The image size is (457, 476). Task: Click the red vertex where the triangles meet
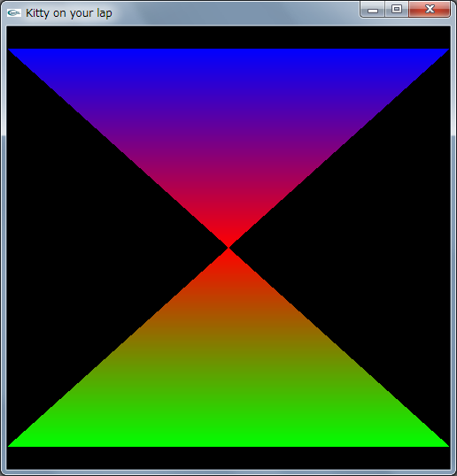228,248
